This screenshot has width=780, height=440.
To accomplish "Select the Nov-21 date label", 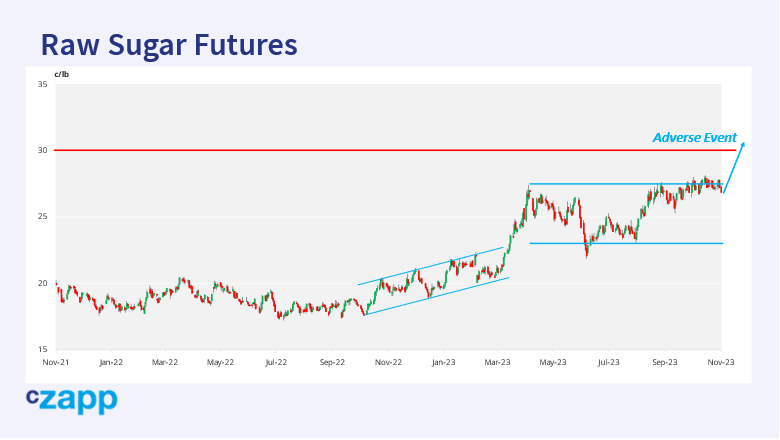I will click(x=55, y=362).
